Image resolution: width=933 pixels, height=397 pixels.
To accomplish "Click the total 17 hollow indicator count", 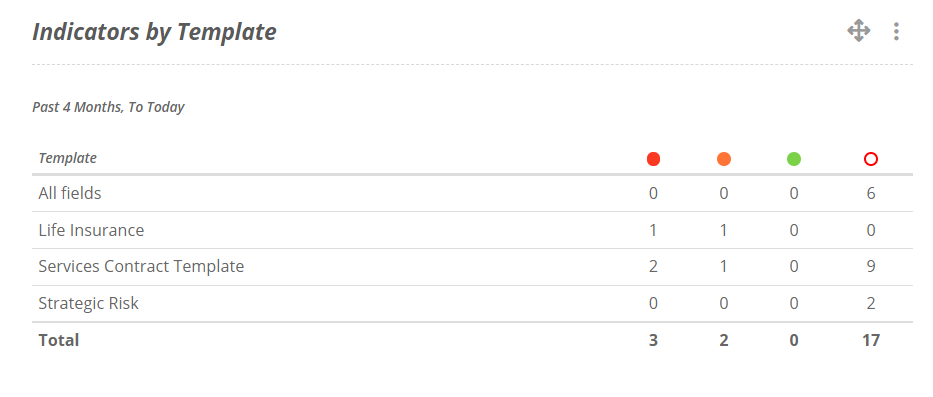I will click(871, 340).
